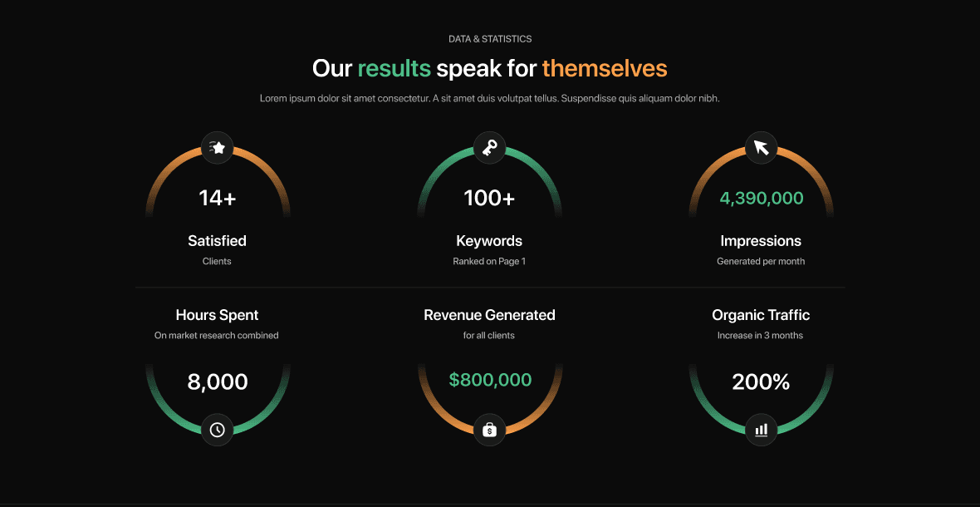
Task: Click the bar chart icon below 200%
Action: (x=762, y=430)
